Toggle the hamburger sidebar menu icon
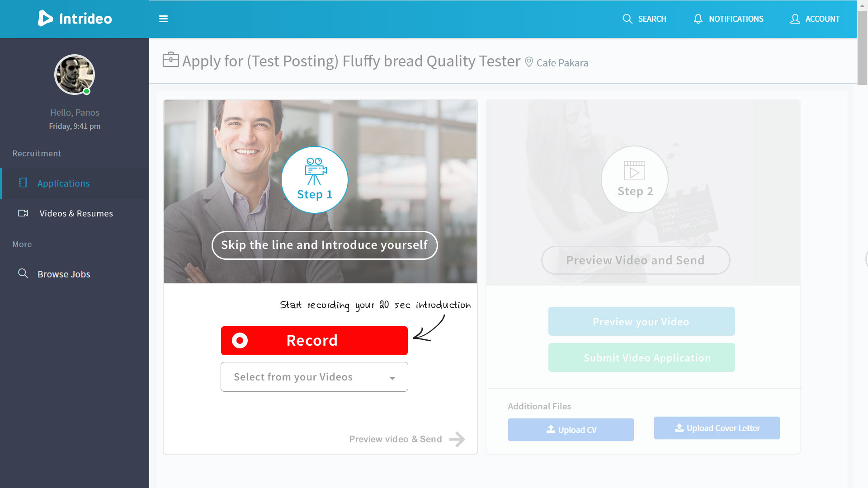 coord(163,19)
